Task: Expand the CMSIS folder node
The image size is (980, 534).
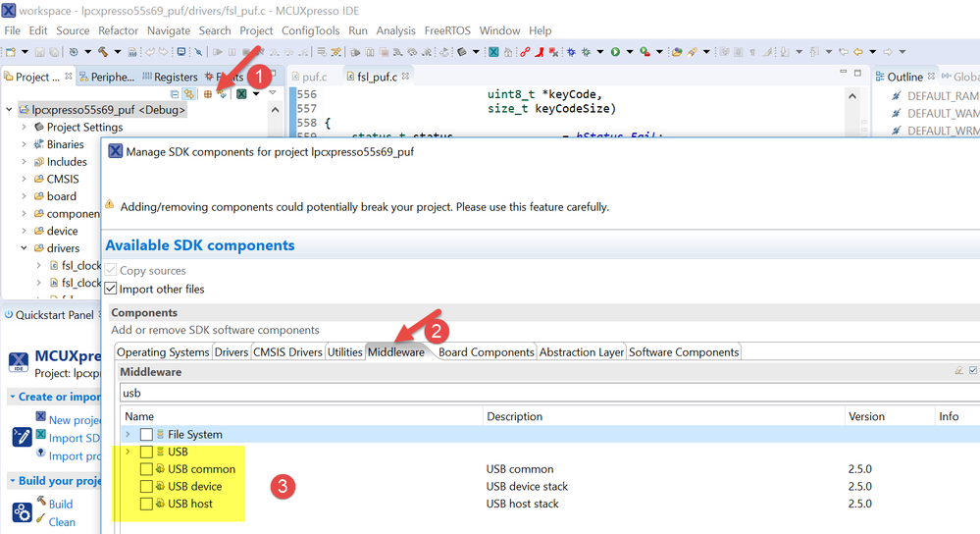Action: [x=24, y=179]
